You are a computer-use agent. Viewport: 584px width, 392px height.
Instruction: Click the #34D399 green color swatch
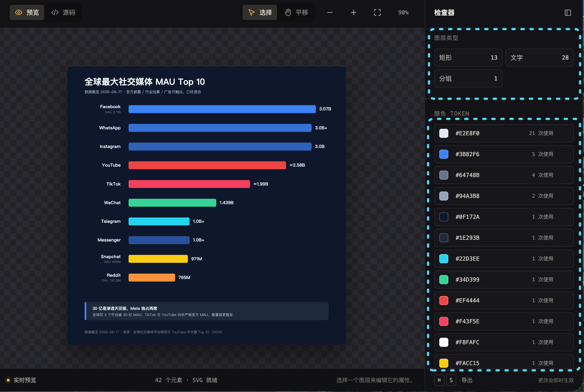(x=444, y=280)
